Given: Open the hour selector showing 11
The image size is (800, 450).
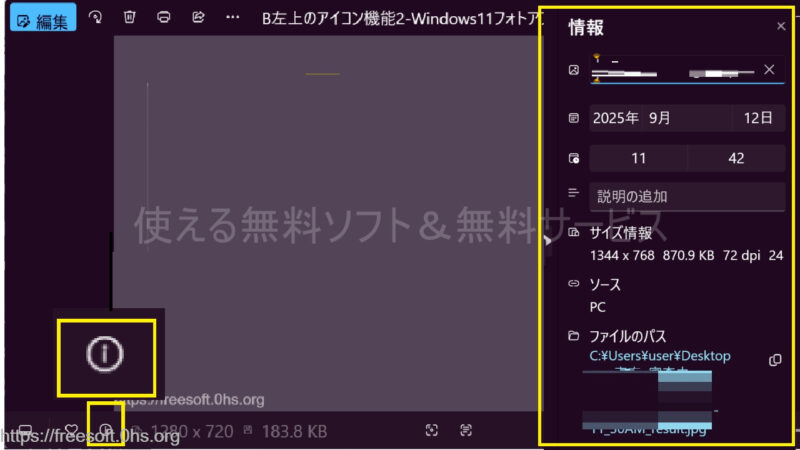Looking at the screenshot, I should click(x=638, y=158).
